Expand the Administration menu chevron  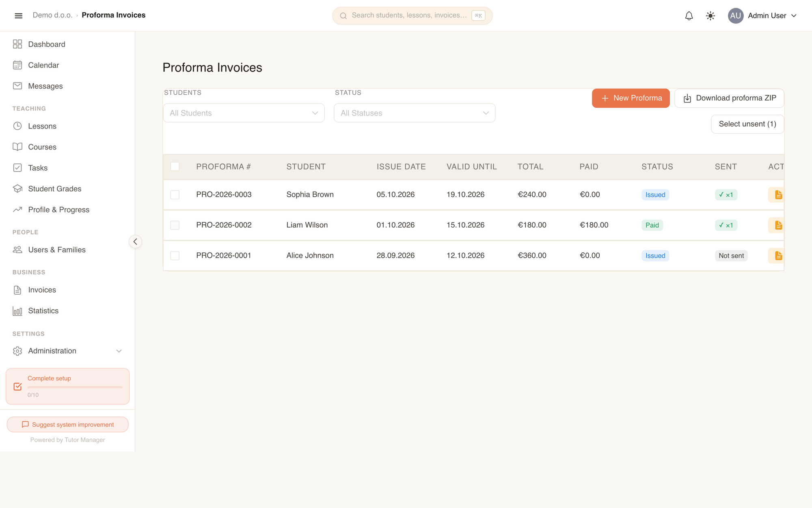click(x=119, y=351)
